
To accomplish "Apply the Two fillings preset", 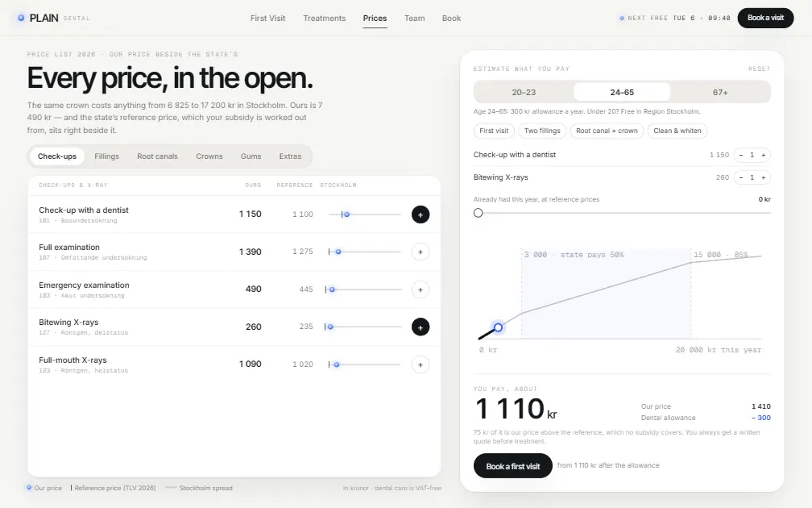I will (542, 131).
